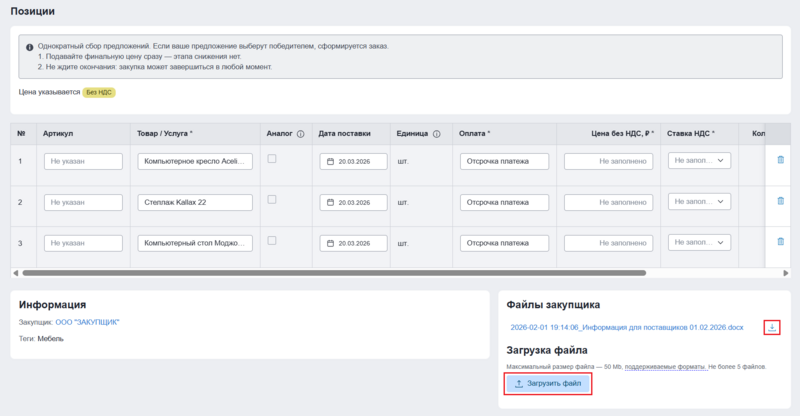
Task: Download the buyer's docx file via download icon
Action: coord(772,327)
